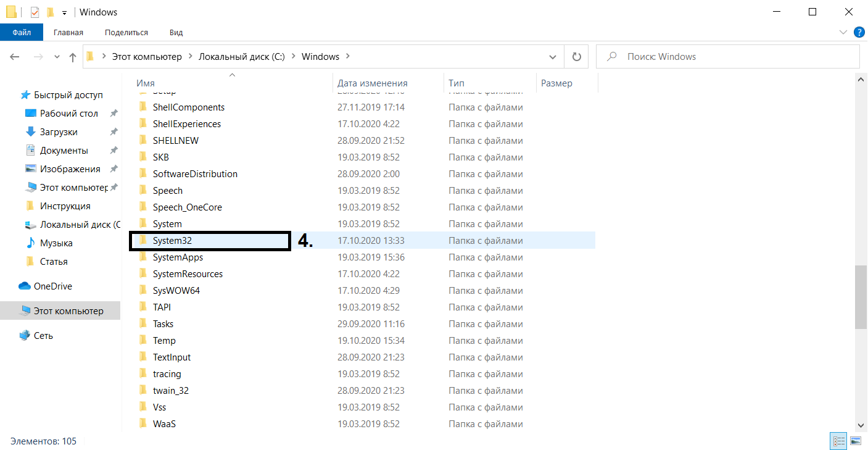Open the Help question mark icon

coord(858,32)
